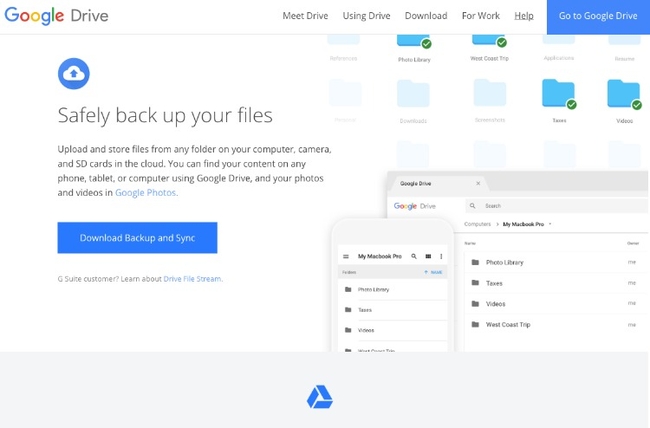Click the Google Drive logo inside browser mockup
The width and height of the screenshot is (650, 428).
click(x=415, y=206)
